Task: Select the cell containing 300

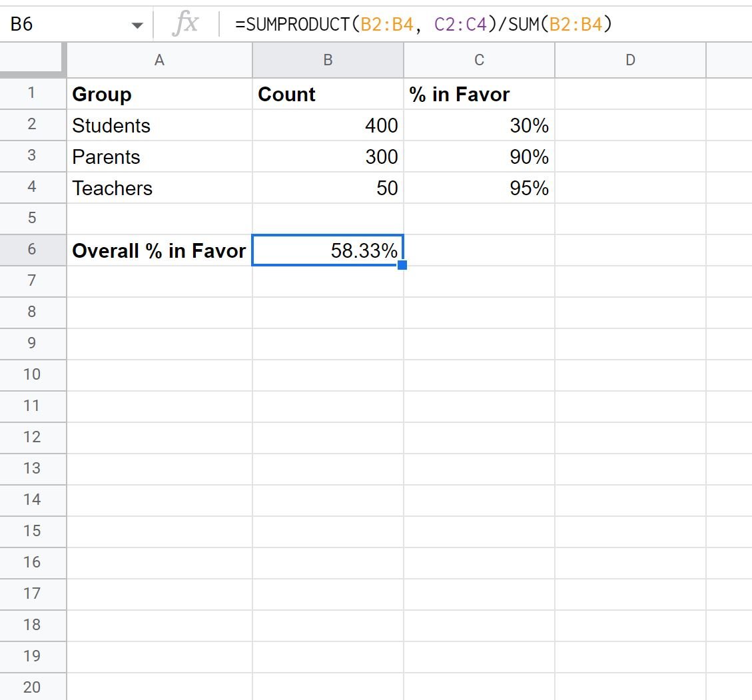Action: click(x=328, y=157)
